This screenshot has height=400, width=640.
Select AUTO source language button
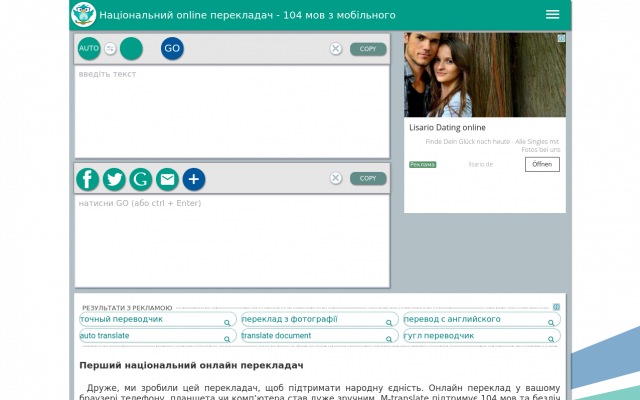point(89,48)
